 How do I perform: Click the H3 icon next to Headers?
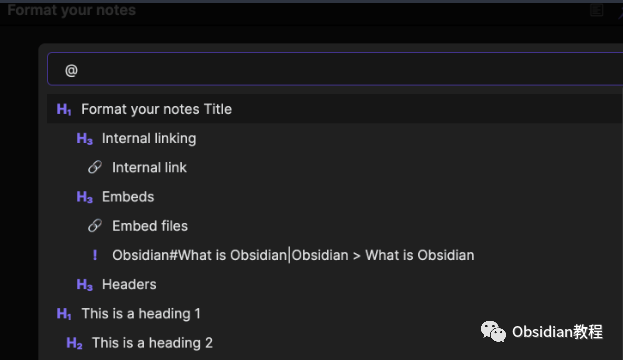(x=85, y=285)
